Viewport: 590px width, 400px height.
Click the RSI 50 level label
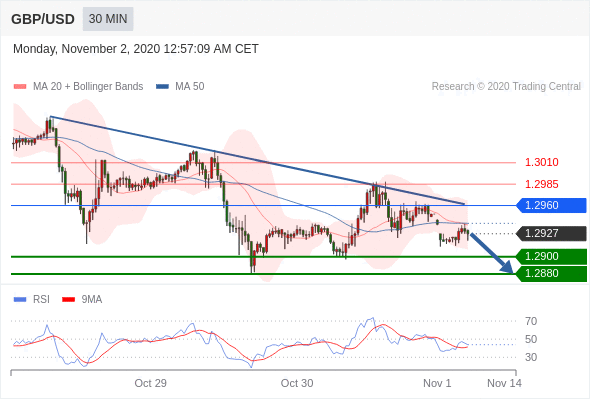[x=531, y=339]
